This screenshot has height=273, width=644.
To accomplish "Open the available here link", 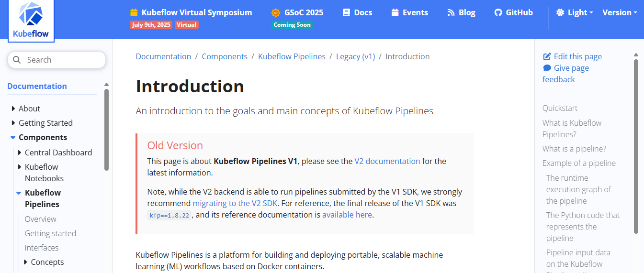I will click(347, 215).
